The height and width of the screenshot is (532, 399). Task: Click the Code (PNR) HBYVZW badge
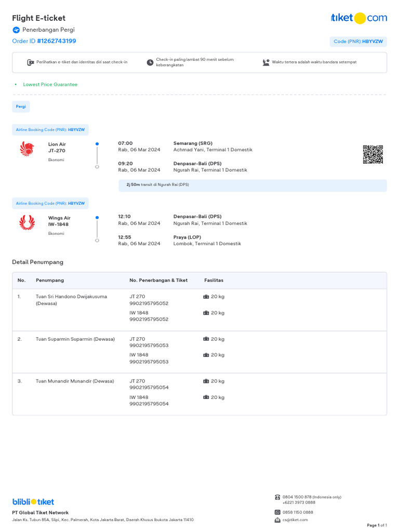(358, 42)
